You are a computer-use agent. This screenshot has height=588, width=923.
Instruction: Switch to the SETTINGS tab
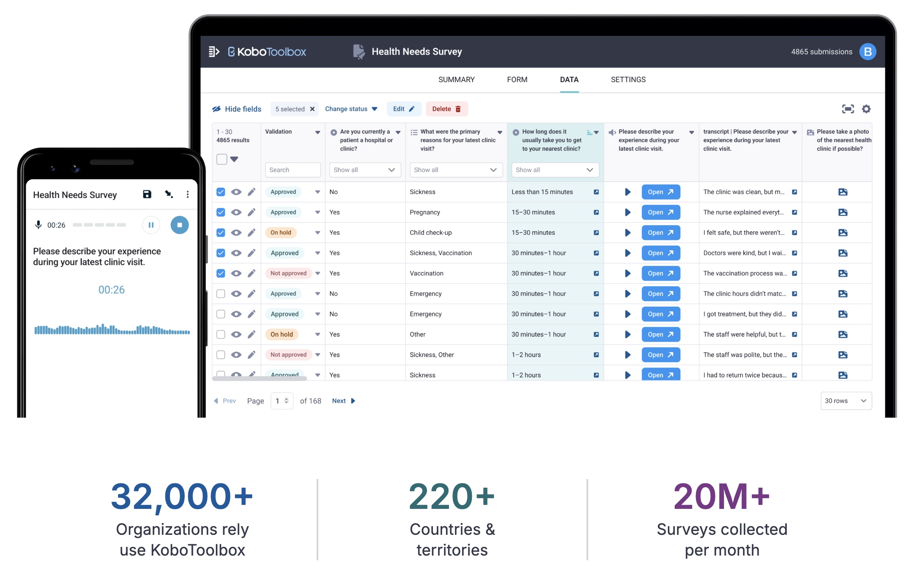tap(628, 80)
